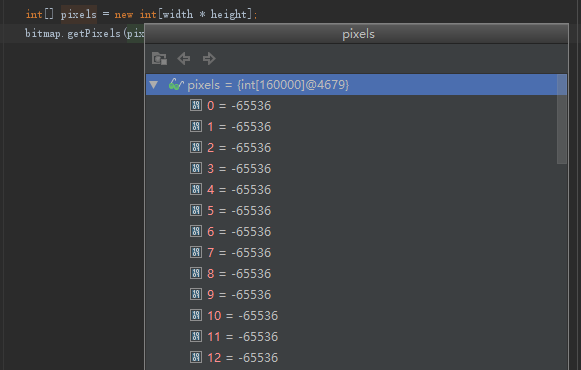The image size is (581, 370).
Task: Click the primitive icon beside element 12
Action: pos(196,357)
